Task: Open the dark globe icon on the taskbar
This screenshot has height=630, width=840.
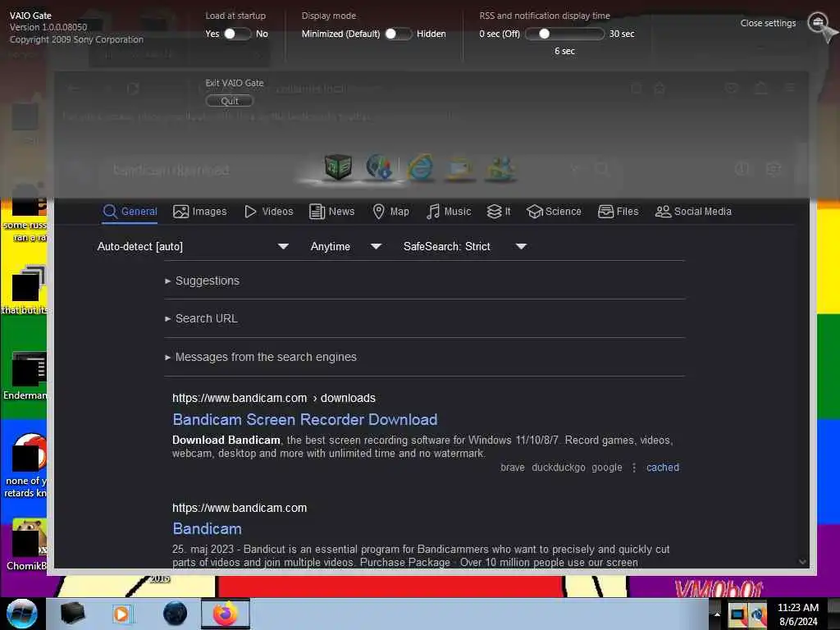Action: tap(176, 614)
